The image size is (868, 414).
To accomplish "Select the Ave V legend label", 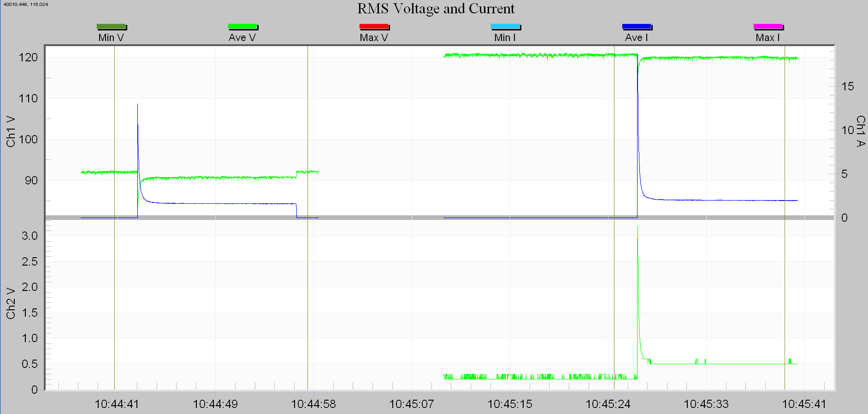I will pos(242,38).
